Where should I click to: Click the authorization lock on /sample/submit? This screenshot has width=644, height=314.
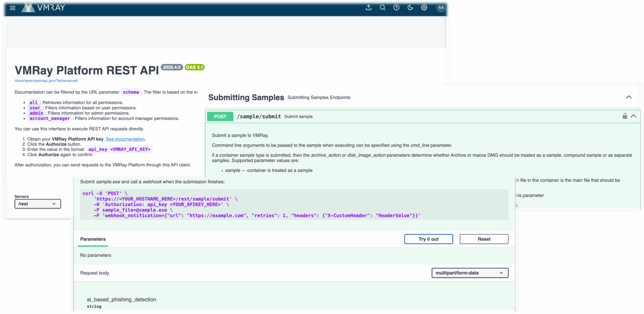coord(625,116)
